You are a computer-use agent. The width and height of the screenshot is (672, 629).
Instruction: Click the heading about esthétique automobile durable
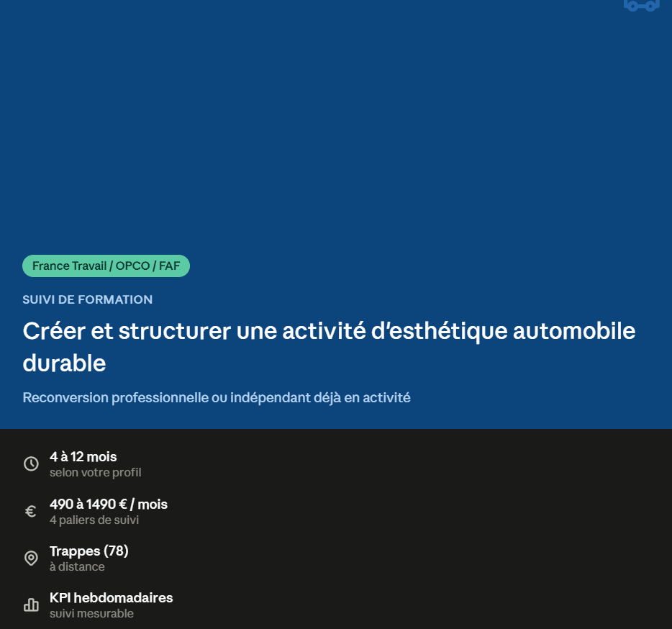click(329, 347)
